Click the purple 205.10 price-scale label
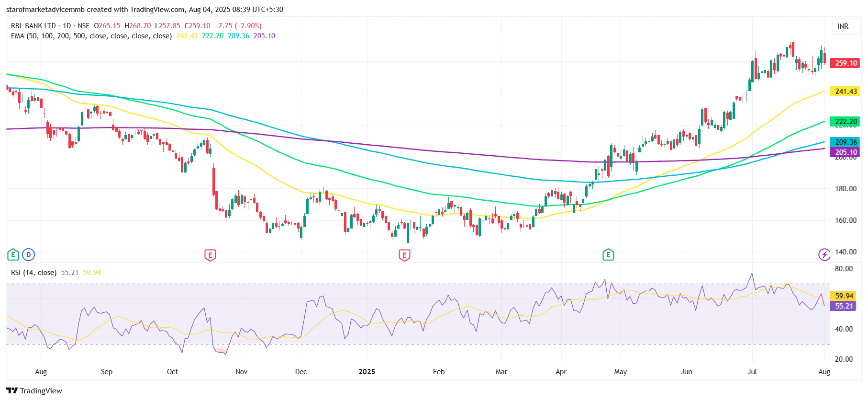This screenshot has height=401, width=868. pyautogui.click(x=846, y=152)
